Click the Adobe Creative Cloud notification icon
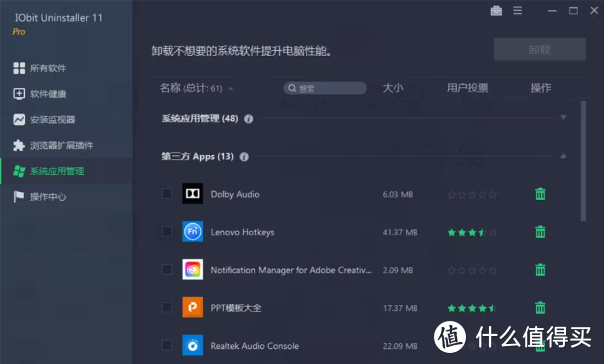The height and width of the screenshot is (364, 604). (x=193, y=269)
